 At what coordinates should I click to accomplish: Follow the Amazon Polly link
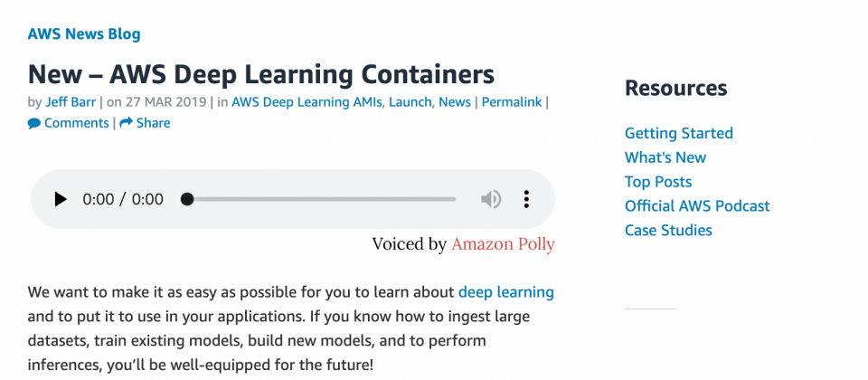point(504,244)
